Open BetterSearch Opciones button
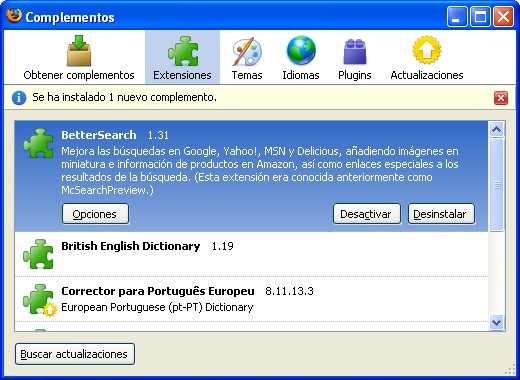This screenshot has height=380, width=520. [95, 214]
